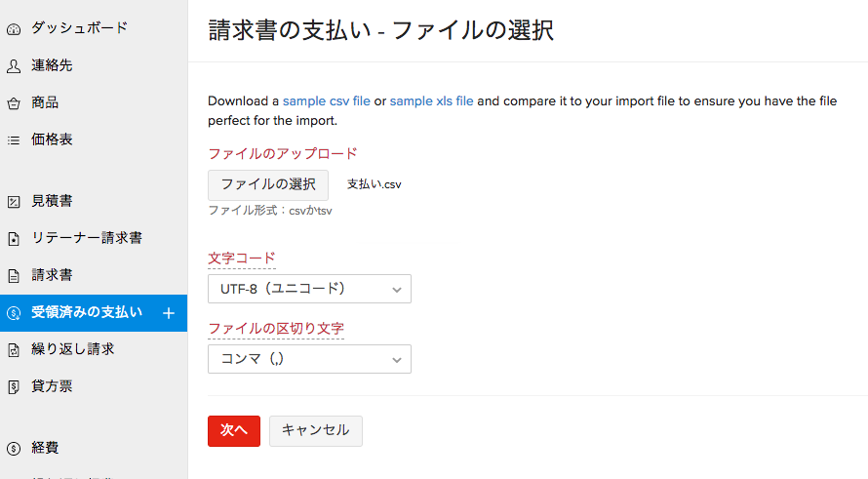Click the 価格表 list icon
Image resolution: width=868 pixels, height=479 pixels.
(14, 140)
